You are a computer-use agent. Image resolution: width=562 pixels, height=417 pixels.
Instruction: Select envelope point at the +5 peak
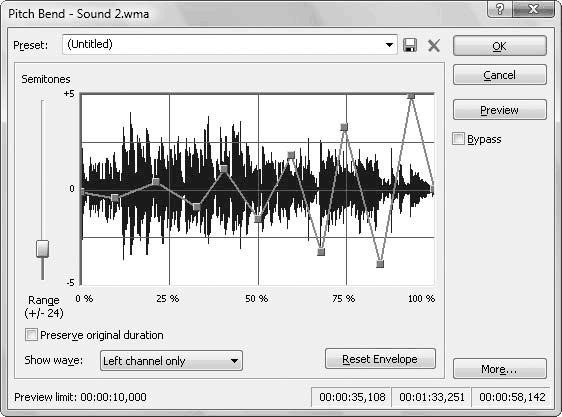[x=411, y=96]
